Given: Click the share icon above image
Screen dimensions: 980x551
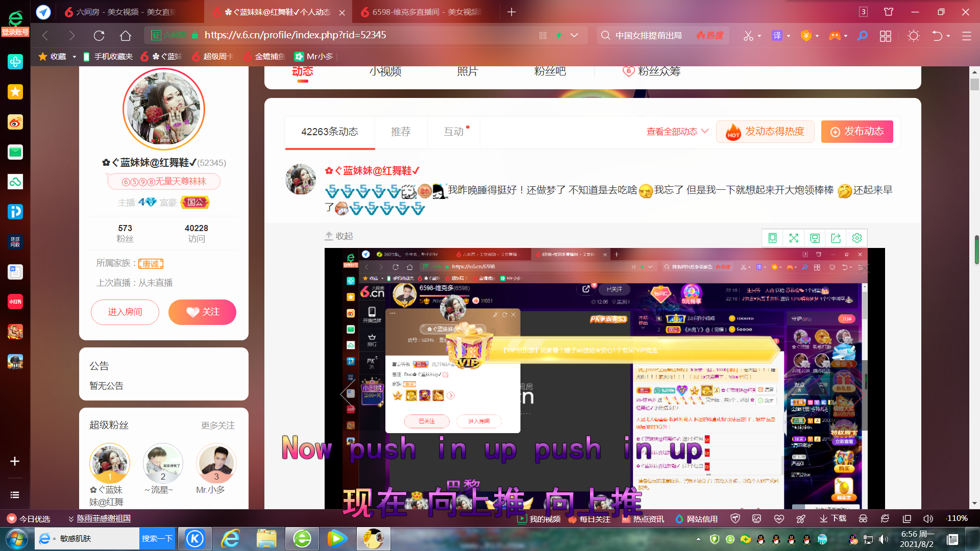Looking at the screenshot, I should pos(836,238).
